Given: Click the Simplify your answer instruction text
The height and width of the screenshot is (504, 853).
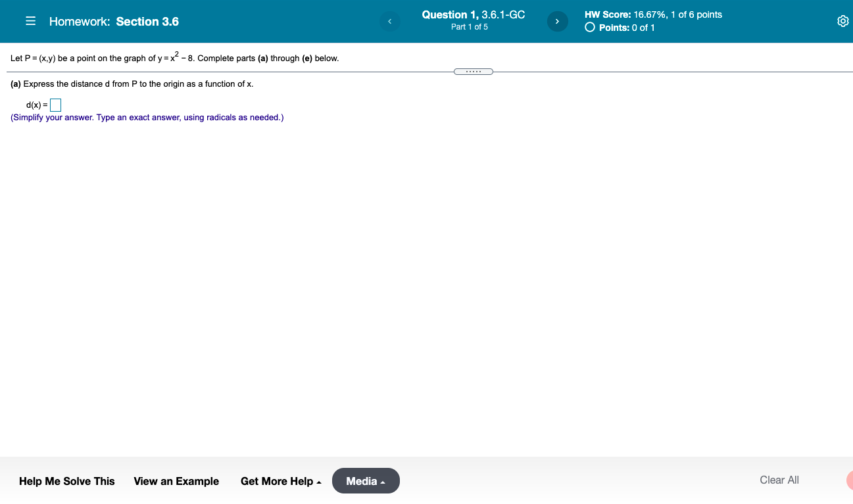Looking at the screenshot, I should (147, 118).
